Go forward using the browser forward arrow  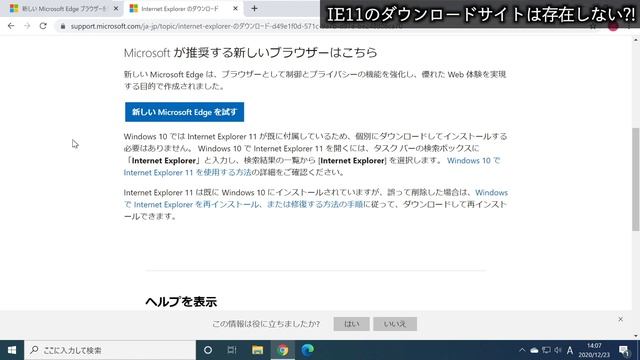[x=27, y=26]
